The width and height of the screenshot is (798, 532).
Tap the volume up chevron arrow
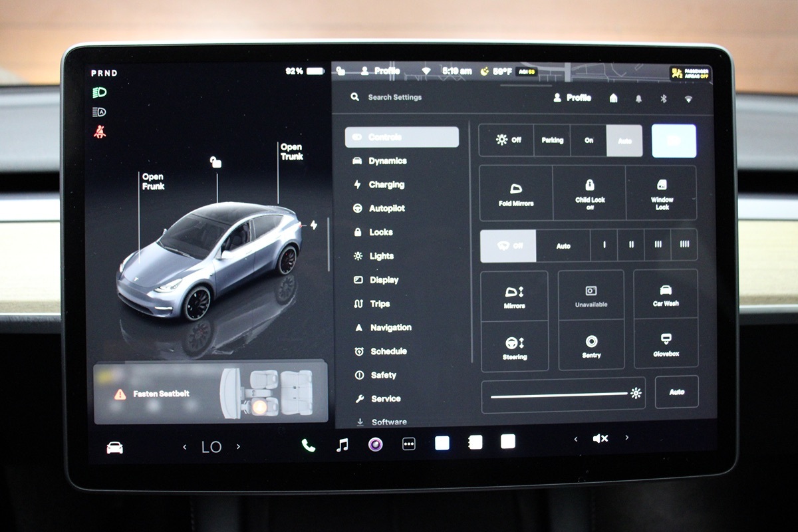[x=626, y=438]
